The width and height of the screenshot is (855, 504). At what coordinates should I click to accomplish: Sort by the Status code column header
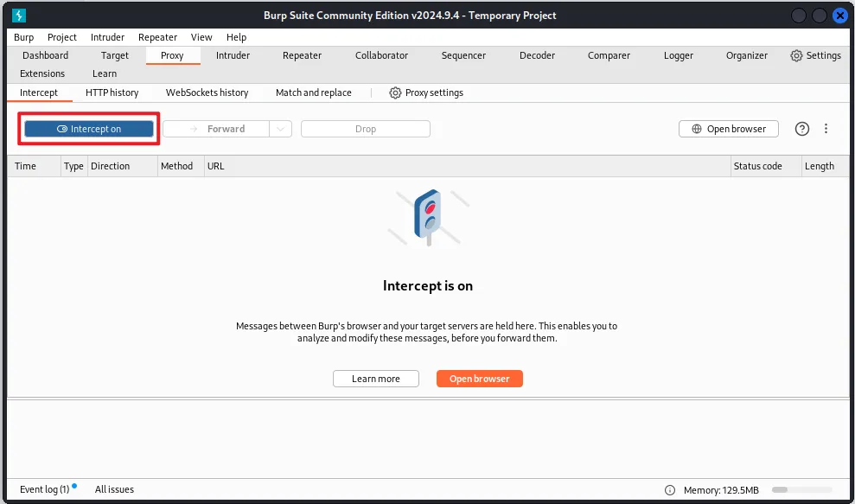pos(766,166)
